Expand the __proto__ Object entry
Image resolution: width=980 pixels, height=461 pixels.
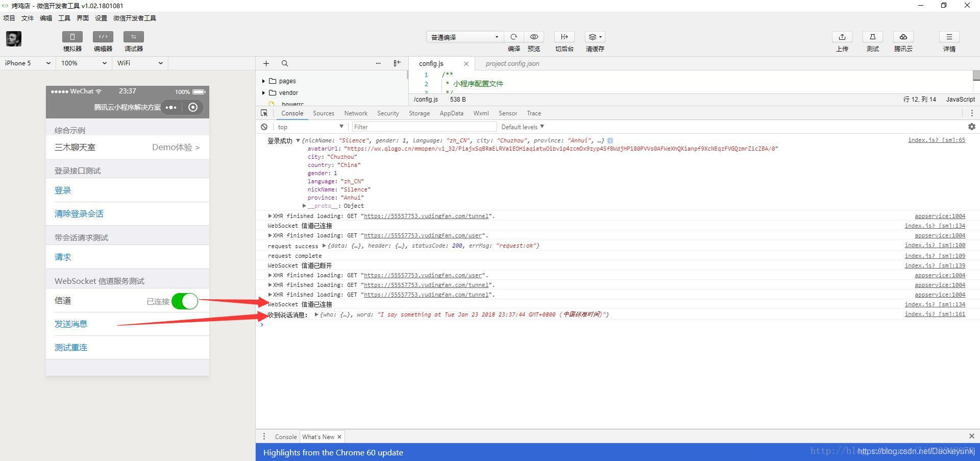click(x=304, y=206)
